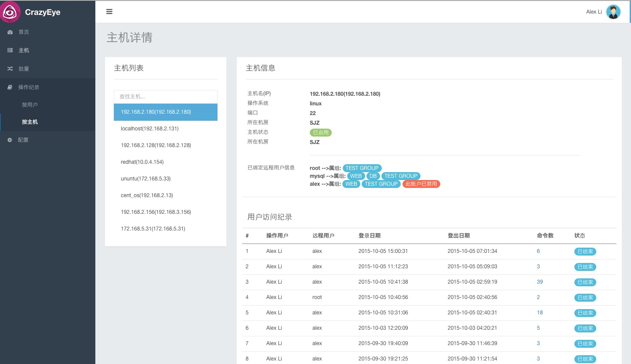The height and width of the screenshot is (364, 631).
Task: Click the 主机详情 page title
Action: tap(130, 37)
